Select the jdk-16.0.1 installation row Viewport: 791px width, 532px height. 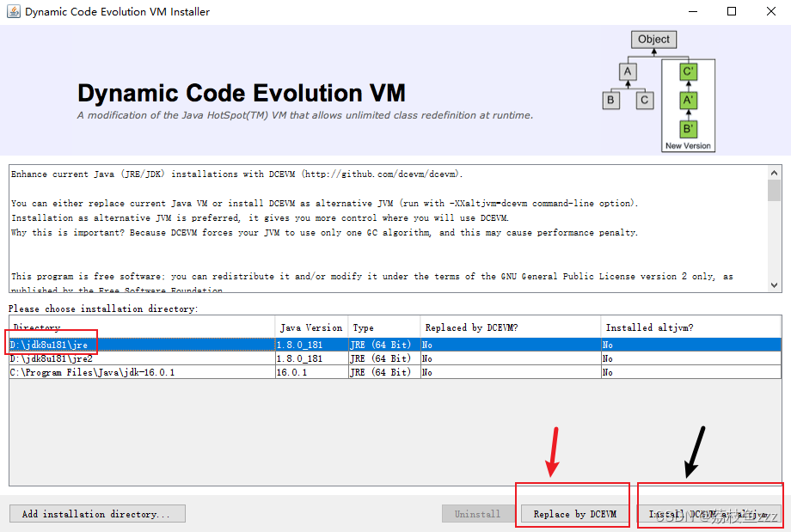click(129, 372)
